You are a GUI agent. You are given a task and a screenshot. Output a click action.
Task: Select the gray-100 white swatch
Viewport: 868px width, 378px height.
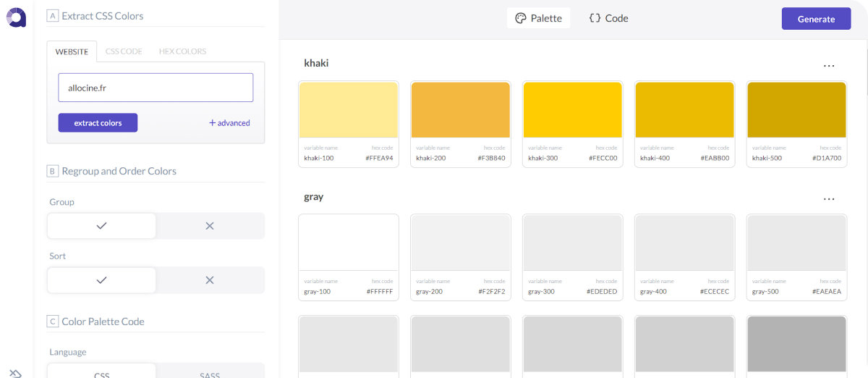point(348,243)
